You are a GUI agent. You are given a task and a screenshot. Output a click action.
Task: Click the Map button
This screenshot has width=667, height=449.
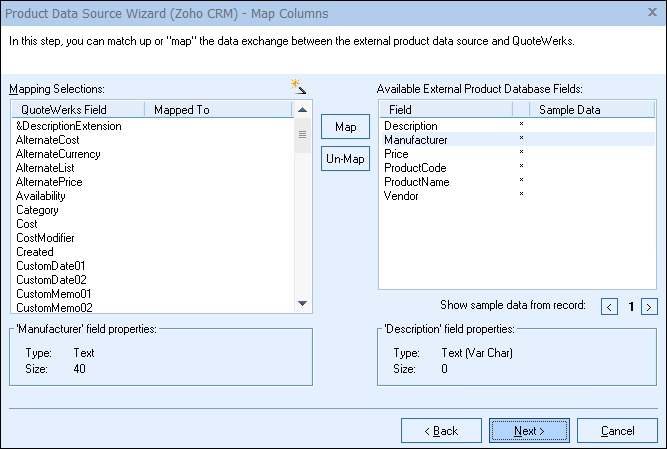345,127
